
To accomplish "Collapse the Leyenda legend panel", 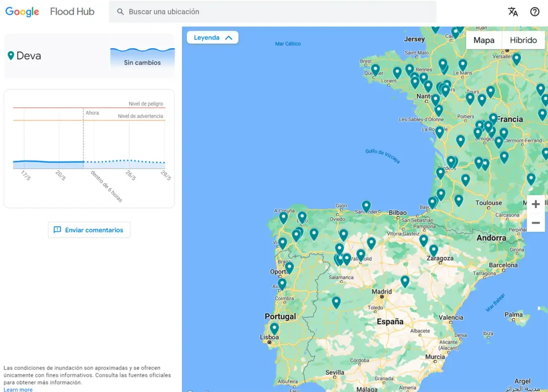I will (212, 37).
